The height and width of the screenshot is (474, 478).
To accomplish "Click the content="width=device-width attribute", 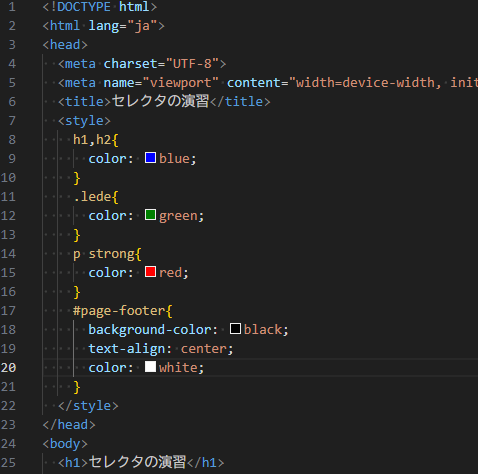I will [334, 83].
